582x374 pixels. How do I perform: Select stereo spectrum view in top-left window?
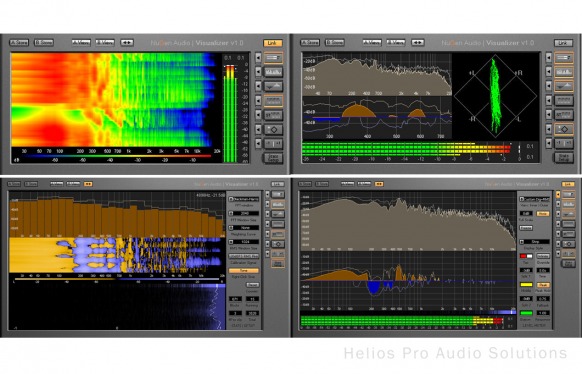pos(273,115)
